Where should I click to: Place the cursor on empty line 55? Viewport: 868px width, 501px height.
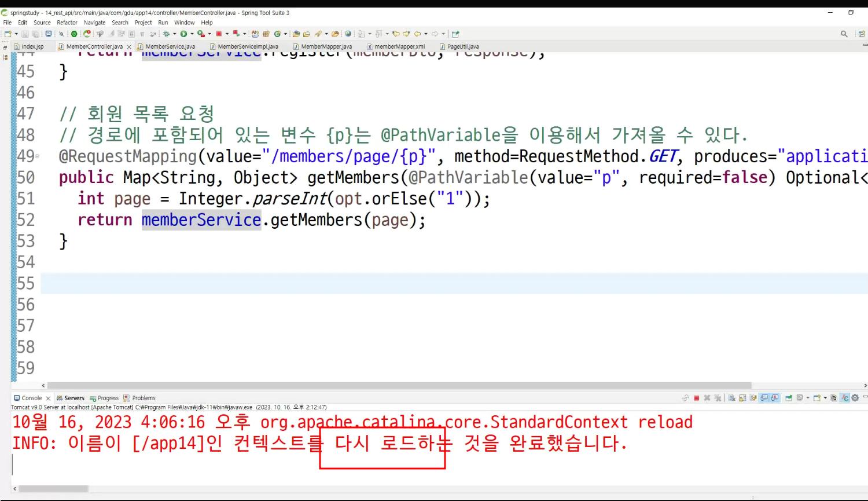tap(454, 284)
